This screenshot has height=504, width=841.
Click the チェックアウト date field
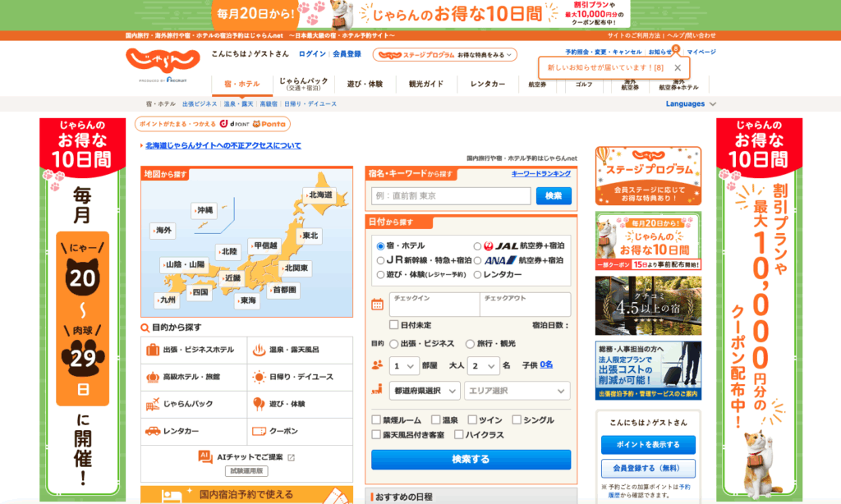(x=525, y=305)
